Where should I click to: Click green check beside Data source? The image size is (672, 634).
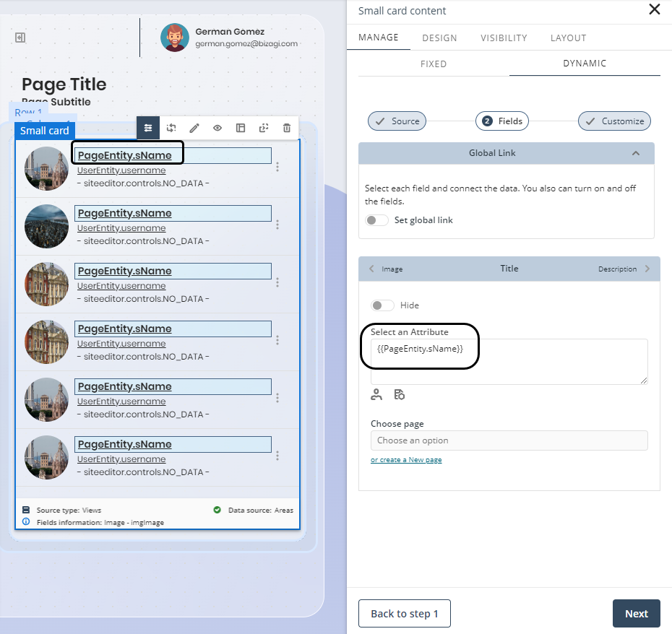pos(217,510)
